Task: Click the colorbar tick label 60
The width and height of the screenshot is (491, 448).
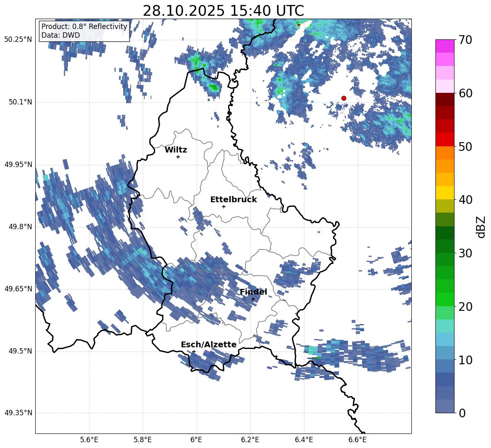Action: coord(465,93)
